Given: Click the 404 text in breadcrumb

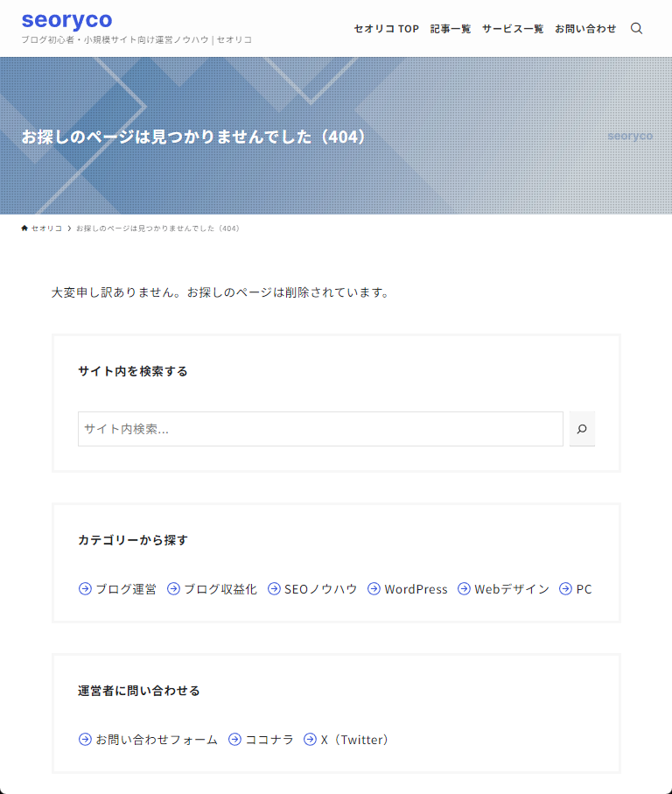Looking at the screenshot, I should click(157, 228).
